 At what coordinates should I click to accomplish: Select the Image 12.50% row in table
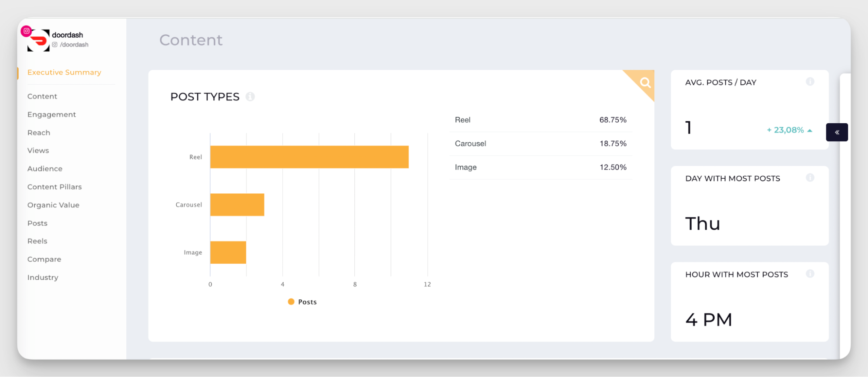(x=540, y=167)
